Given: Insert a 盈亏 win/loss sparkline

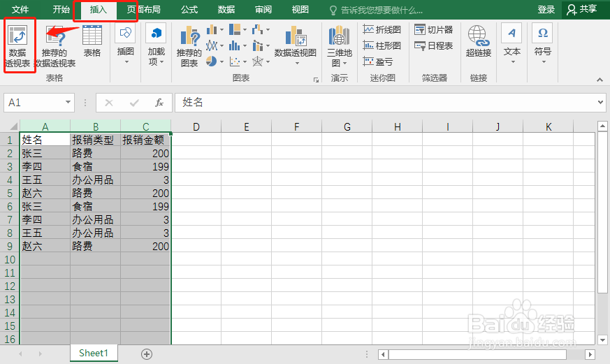Looking at the screenshot, I should click(x=378, y=61).
